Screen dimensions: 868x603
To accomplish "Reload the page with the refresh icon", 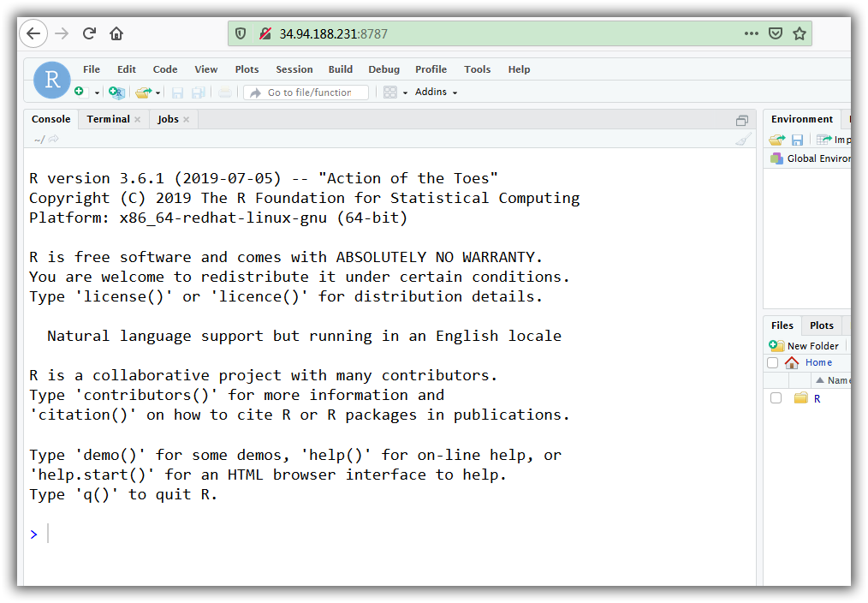I will click(89, 33).
